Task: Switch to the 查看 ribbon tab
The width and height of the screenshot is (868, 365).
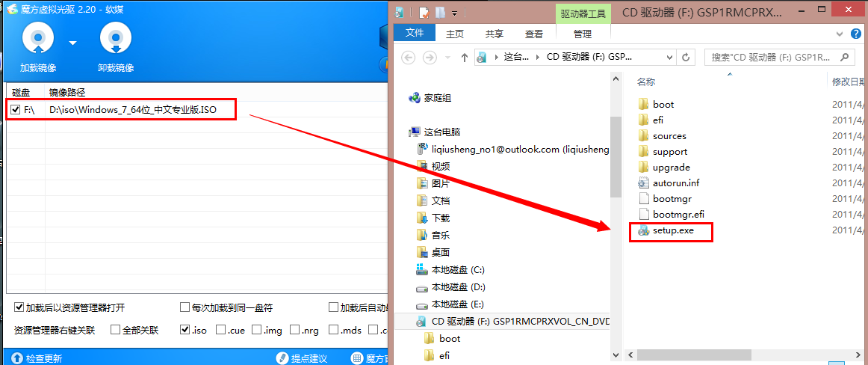Action: click(534, 34)
